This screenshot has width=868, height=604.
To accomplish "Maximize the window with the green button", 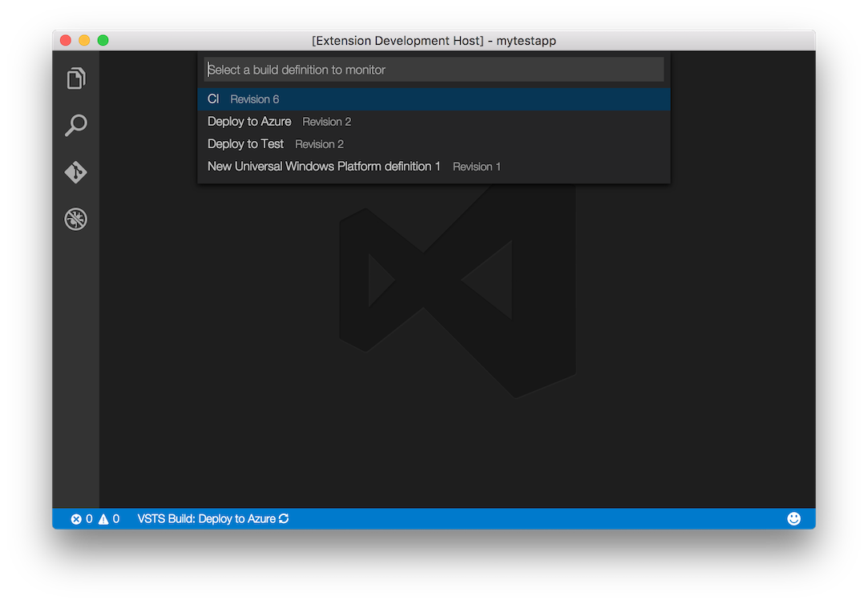I will click(x=103, y=40).
